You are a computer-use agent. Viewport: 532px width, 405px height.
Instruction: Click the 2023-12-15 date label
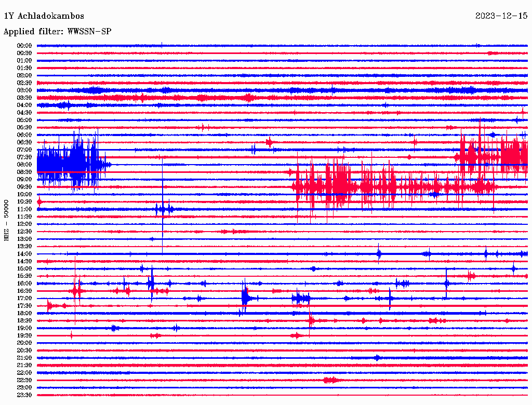coord(501,16)
